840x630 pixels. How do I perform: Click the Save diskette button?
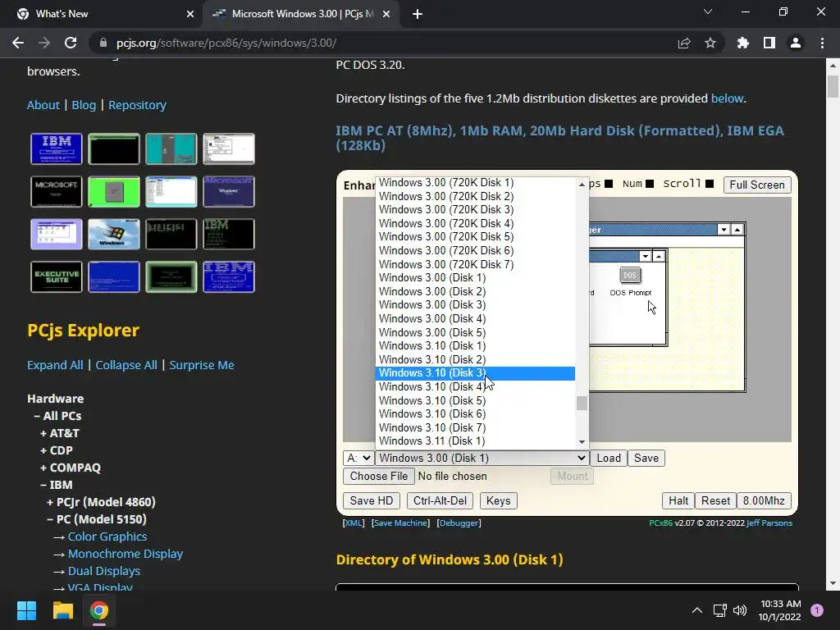click(x=646, y=458)
